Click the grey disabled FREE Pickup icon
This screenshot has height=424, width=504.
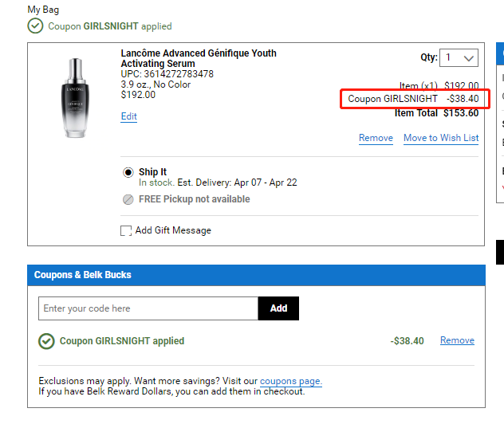pos(128,199)
